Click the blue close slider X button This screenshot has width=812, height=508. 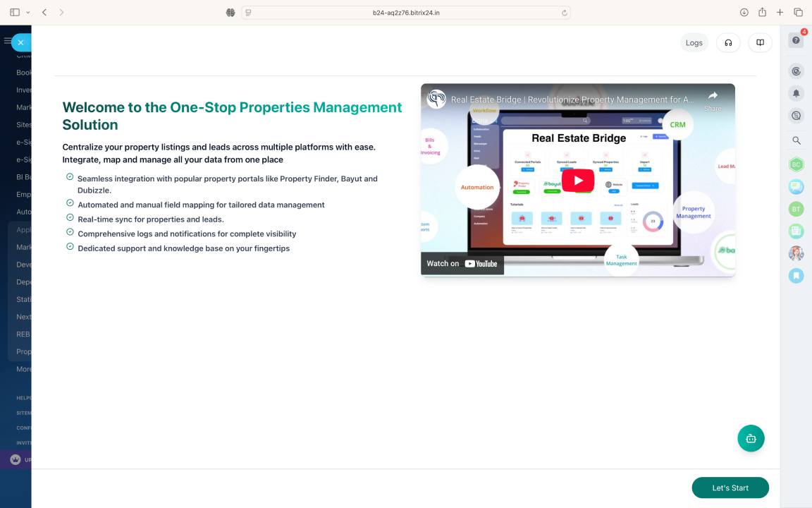[x=20, y=42]
